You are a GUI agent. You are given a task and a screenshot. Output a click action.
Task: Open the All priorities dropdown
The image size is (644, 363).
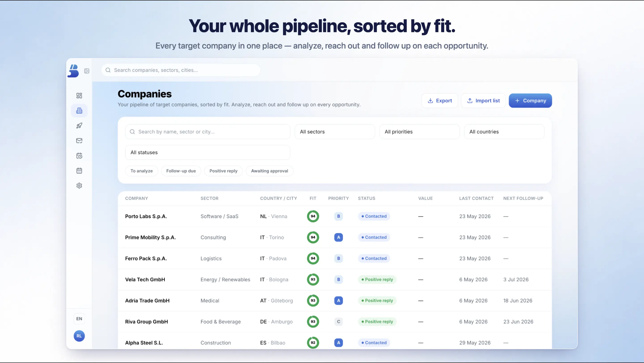pos(419,132)
